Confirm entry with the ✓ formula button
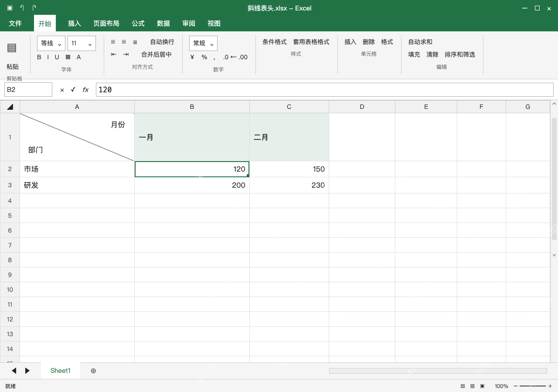 point(73,90)
